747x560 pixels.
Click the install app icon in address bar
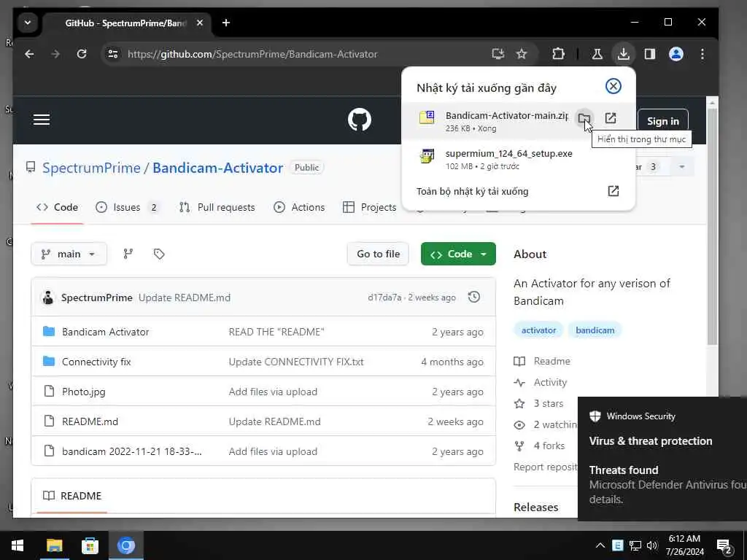click(498, 54)
